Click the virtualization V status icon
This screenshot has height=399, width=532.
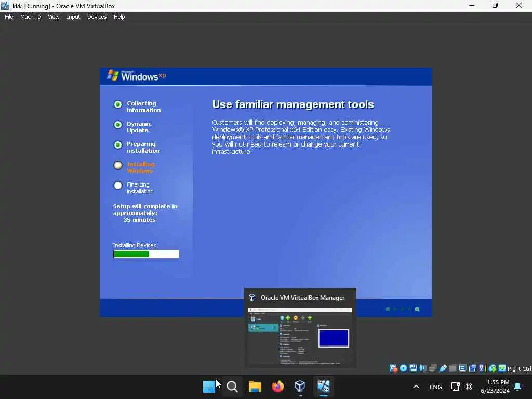tap(482, 368)
